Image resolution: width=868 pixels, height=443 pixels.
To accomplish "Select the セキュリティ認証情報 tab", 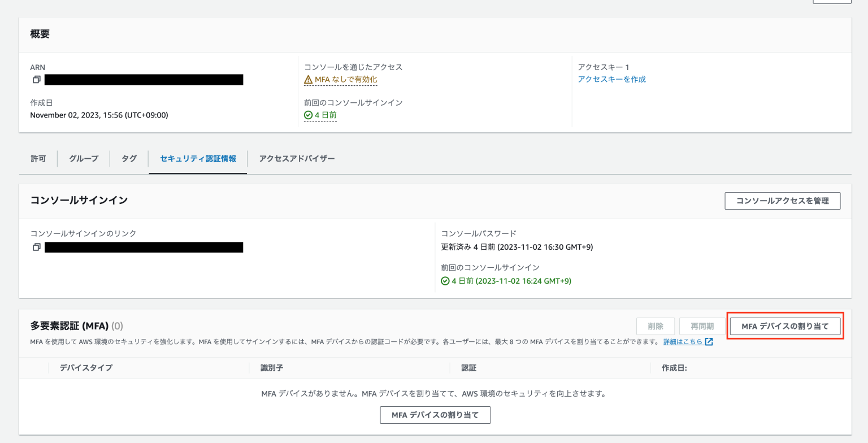I will click(x=198, y=159).
